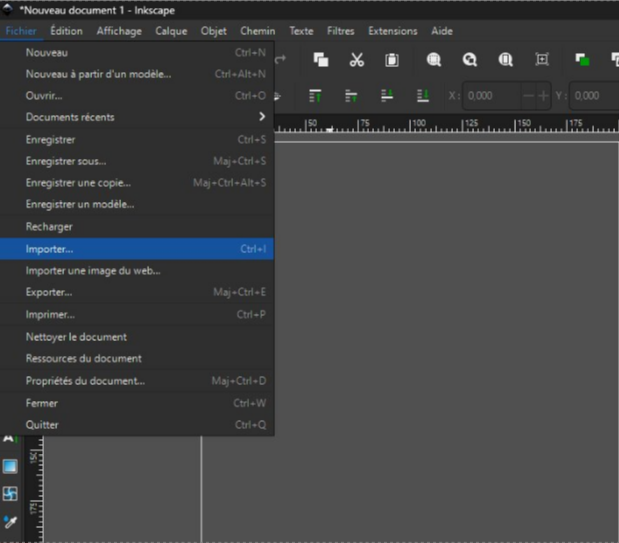This screenshot has width=619, height=543.
Task: Open Propriétés du document...
Action: (x=137, y=381)
